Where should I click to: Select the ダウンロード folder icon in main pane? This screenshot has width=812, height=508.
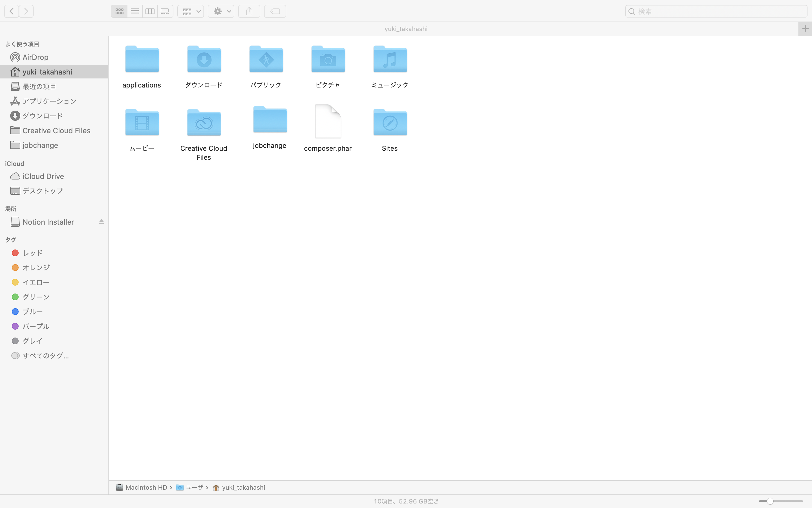click(x=204, y=59)
